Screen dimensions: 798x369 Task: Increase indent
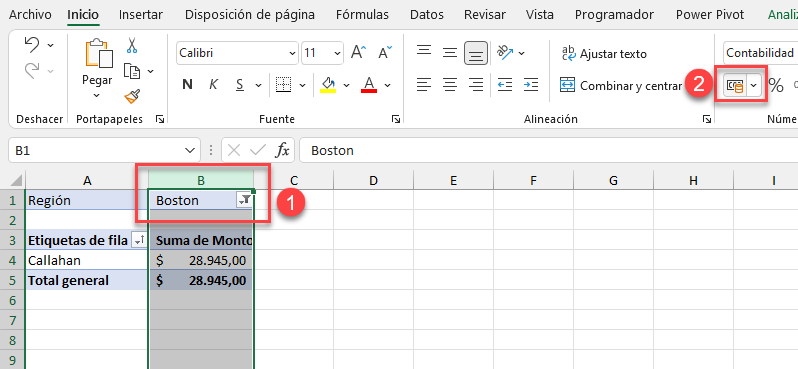(531, 85)
